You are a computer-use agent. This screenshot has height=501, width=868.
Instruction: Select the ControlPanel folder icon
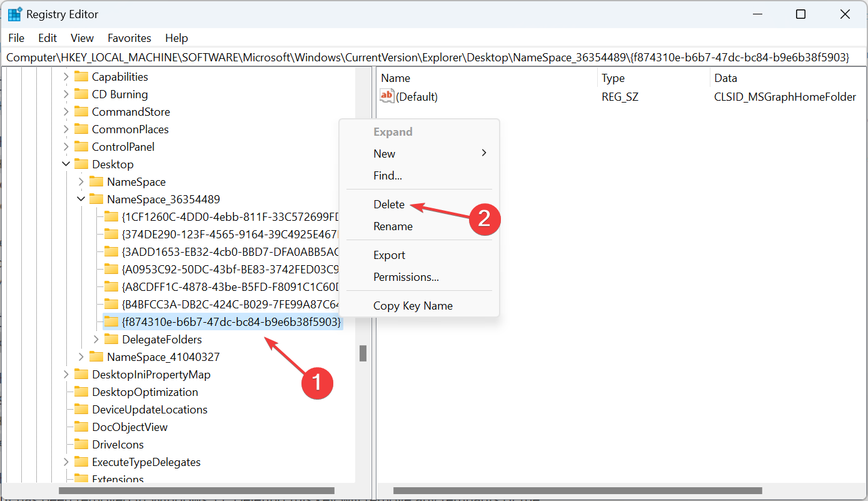(81, 147)
